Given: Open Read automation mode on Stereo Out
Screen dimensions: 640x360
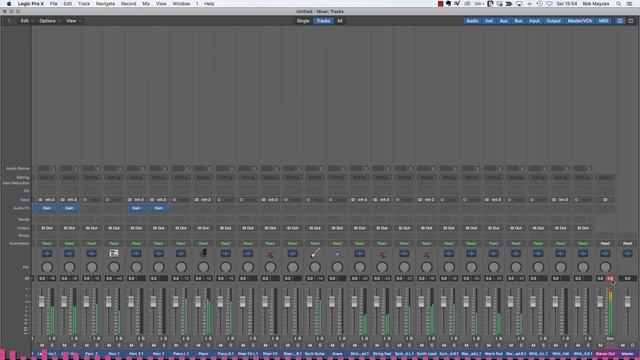Looking at the screenshot, I should [605, 243].
